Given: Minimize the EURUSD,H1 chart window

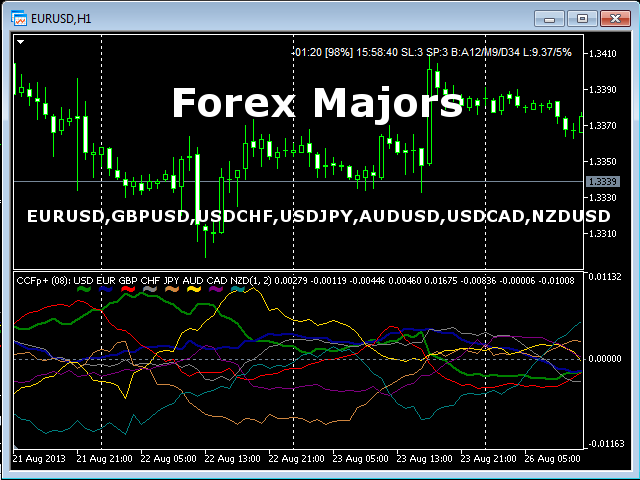Looking at the screenshot, I should (549, 18).
